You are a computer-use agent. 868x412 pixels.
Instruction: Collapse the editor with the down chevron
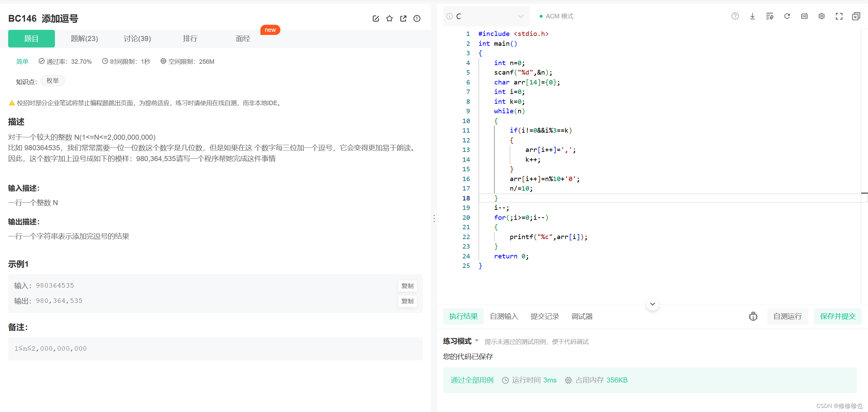(652, 304)
